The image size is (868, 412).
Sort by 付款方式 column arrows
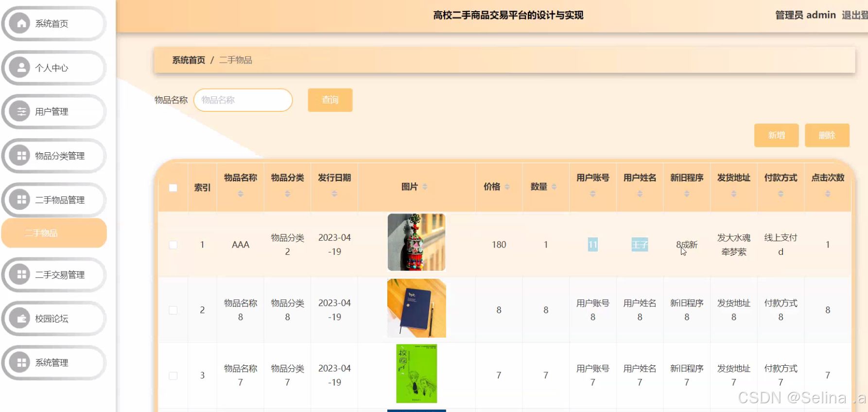tap(781, 194)
